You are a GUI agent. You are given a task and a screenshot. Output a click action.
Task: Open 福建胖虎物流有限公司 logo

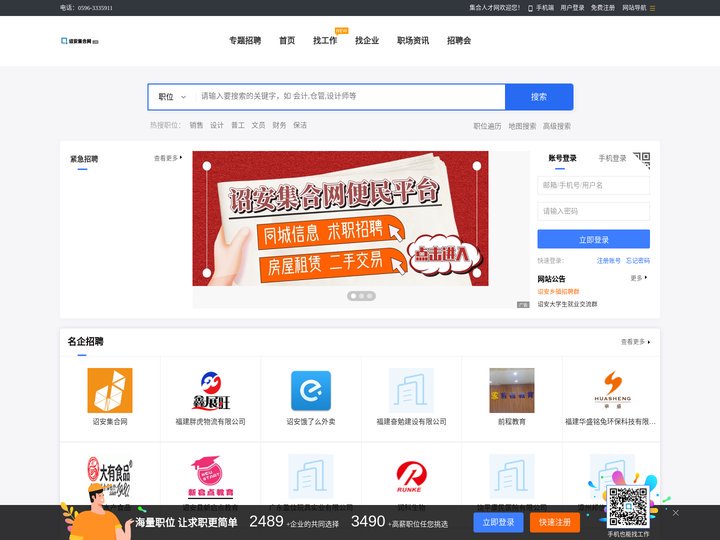point(211,390)
